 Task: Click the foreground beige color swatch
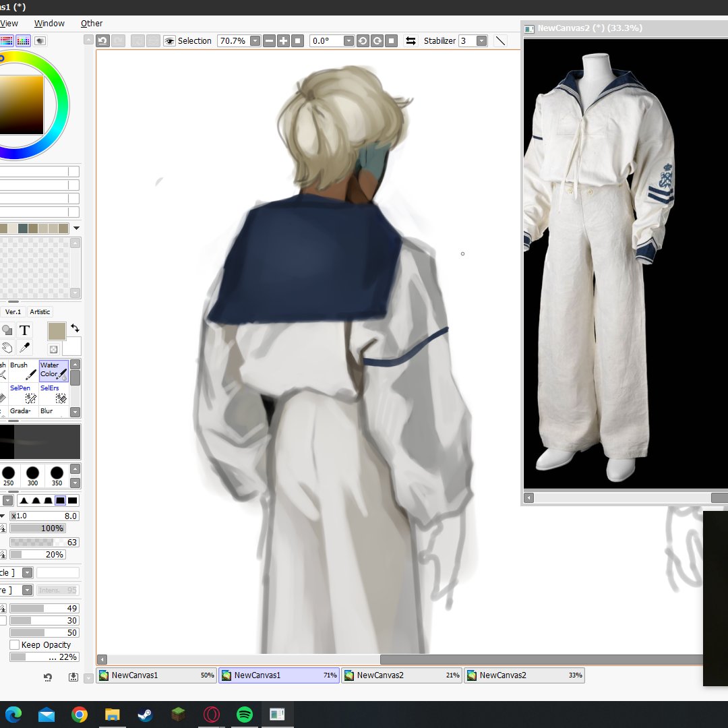pyautogui.click(x=57, y=332)
